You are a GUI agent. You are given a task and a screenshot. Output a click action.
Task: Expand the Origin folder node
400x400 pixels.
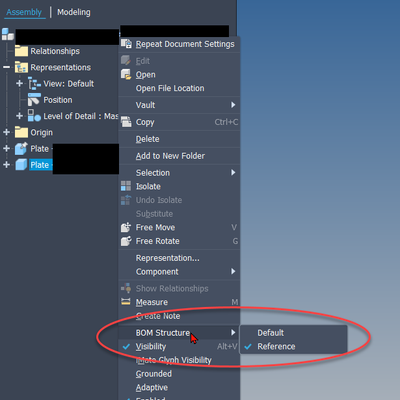point(6,132)
